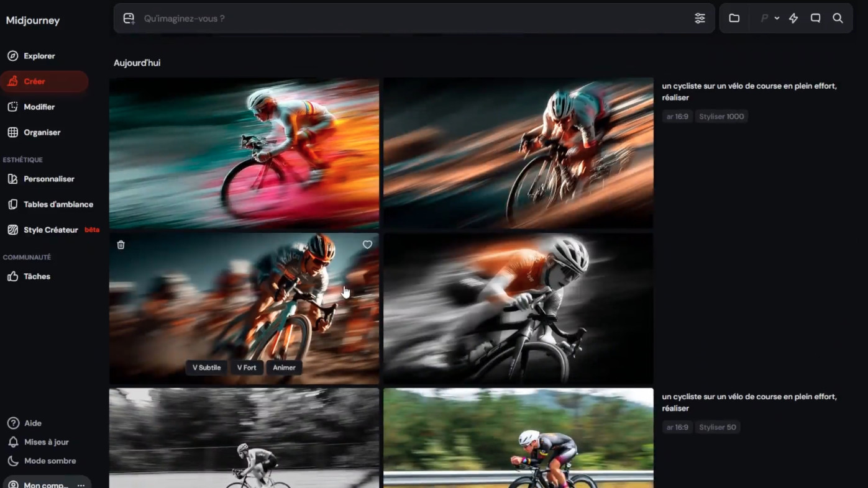The image size is (868, 488).
Task: Click the Midjourney logo text
Action: coord(33,20)
